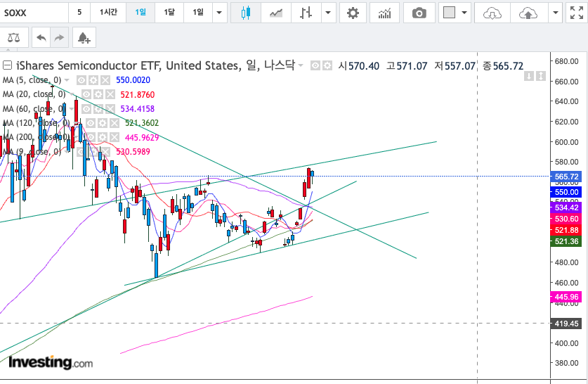The image size is (588, 384).
Task: Collapse the indicator legend box
Action: [7, 65]
